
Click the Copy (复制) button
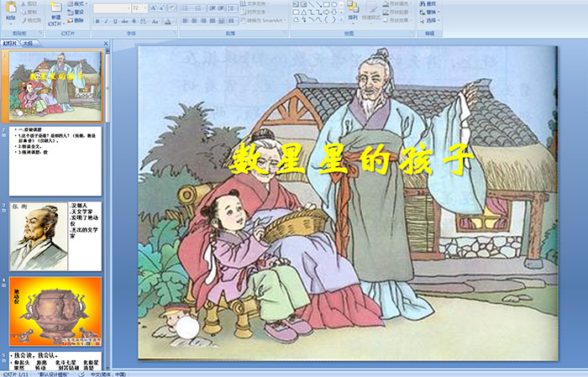click(x=29, y=12)
